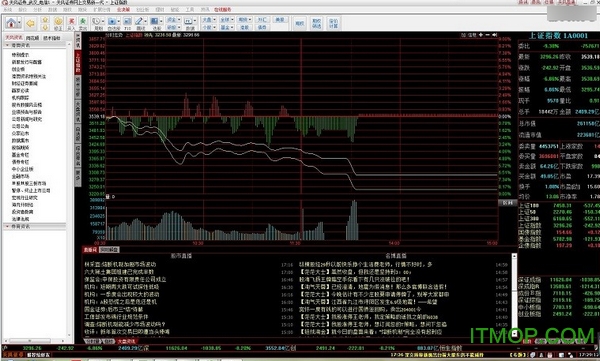The width and height of the screenshot is (600, 361).
Task: Click the 资料 button beside the chart
Action: pyautogui.click(x=507, y=203)
